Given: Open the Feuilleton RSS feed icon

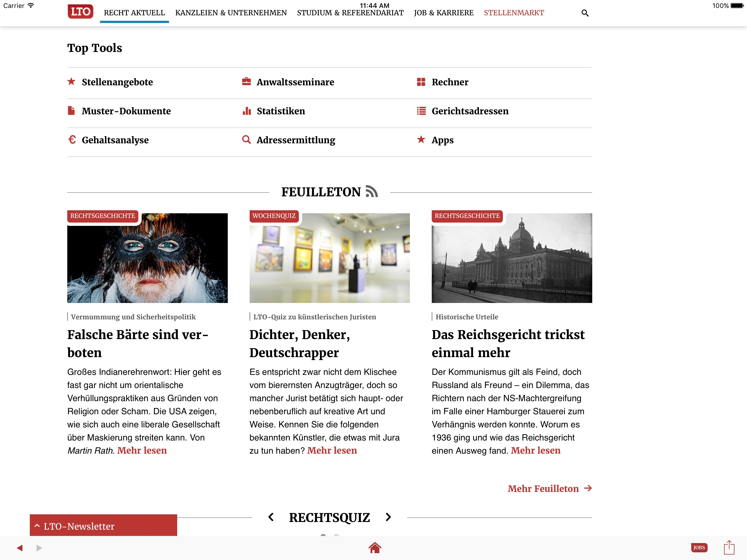Looking at the screenshot, I should (372, 191).
